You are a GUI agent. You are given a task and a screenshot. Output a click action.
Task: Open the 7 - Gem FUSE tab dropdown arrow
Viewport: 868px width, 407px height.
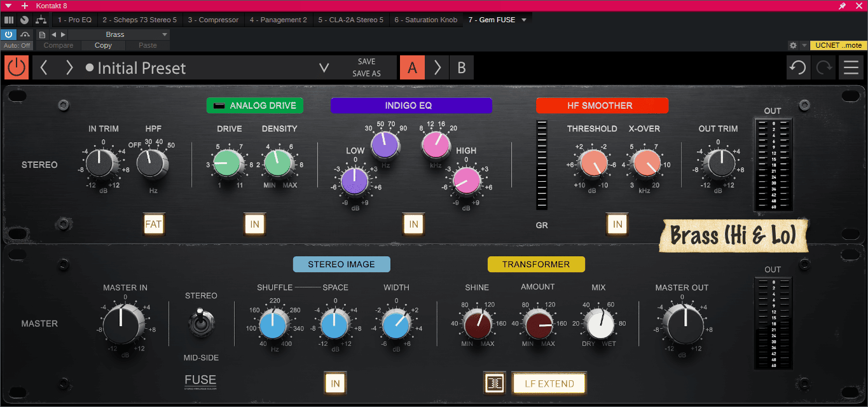pyautogui.click(x=524, y=20)
